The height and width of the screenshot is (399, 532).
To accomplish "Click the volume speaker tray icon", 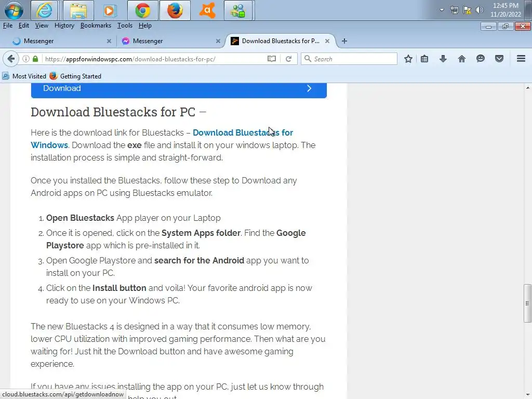I will [x=479, y=10].
